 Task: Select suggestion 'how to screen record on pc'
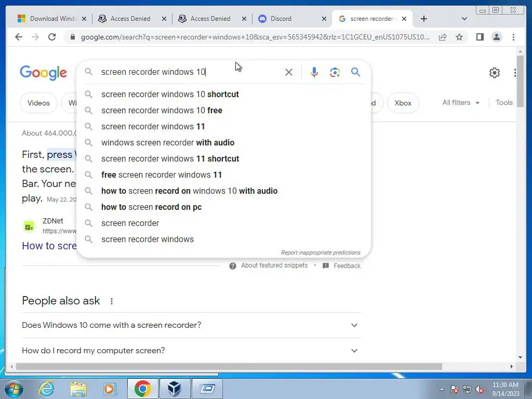coord(224,207)
